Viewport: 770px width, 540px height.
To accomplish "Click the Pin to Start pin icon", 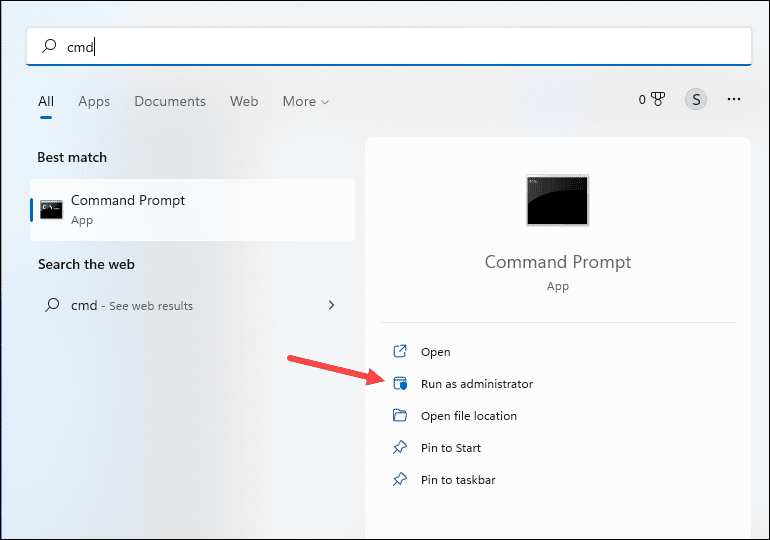I will 400,448.
